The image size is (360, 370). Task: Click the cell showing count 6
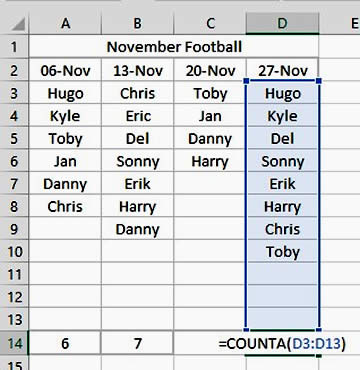[65, 343]
